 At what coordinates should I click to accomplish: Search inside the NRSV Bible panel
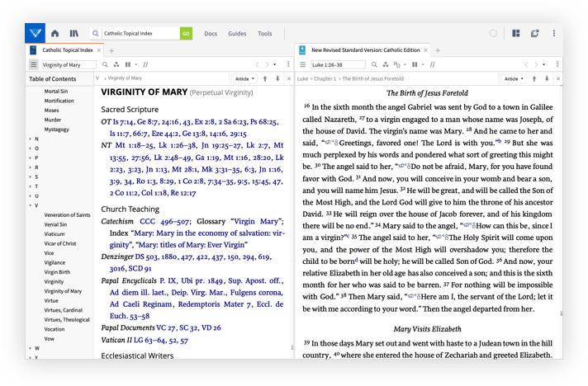coord(374,64)
